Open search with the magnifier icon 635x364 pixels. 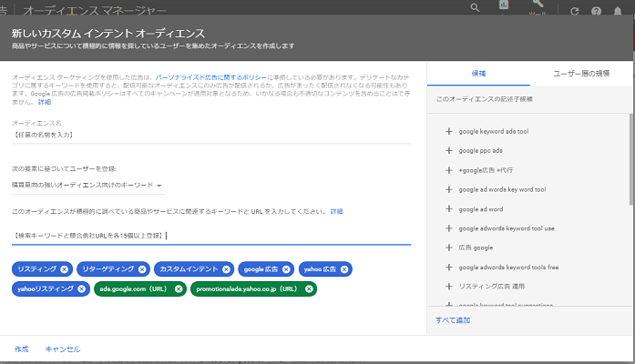tap(475, 7)
